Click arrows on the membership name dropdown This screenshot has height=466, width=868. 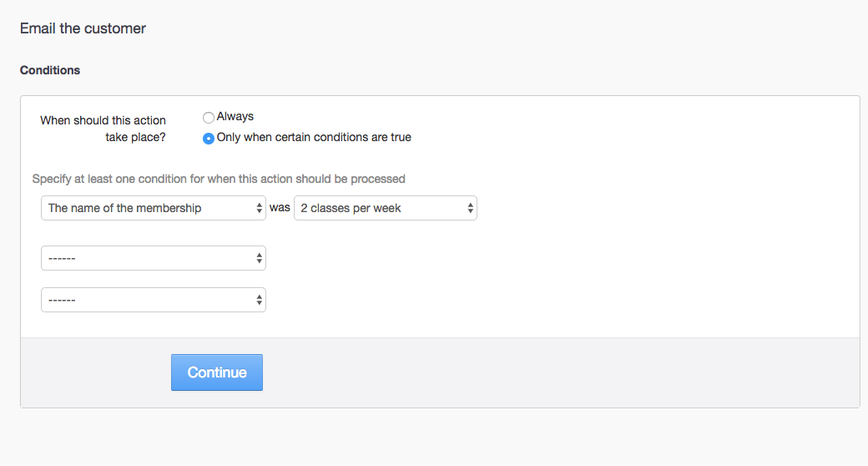point(259,208)
